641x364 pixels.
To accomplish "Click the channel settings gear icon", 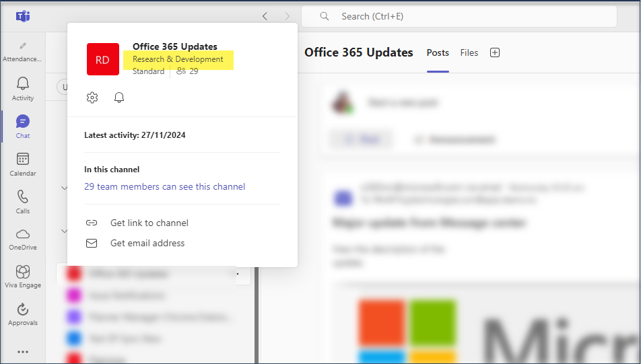I will [92, 98].
